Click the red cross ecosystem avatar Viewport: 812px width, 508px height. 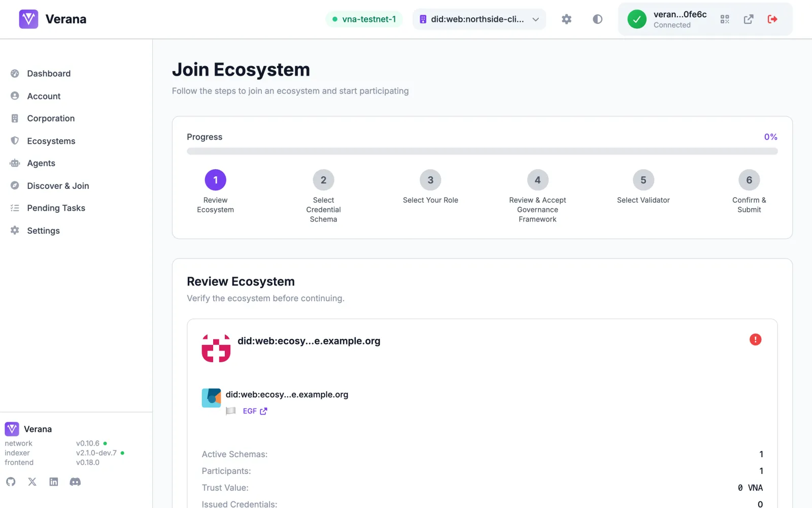tap(216, 348)
